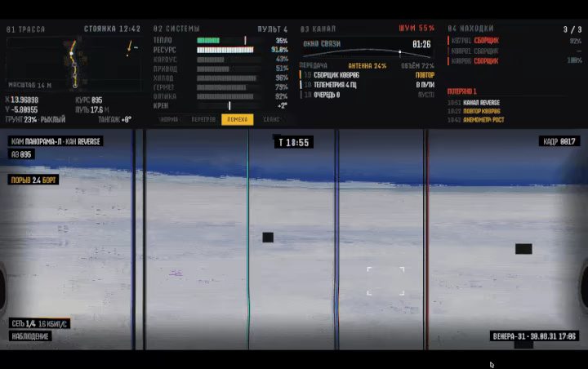Click the T 10:55 camera timestamp
Screen dimensions: 588x369
[294, 143]
